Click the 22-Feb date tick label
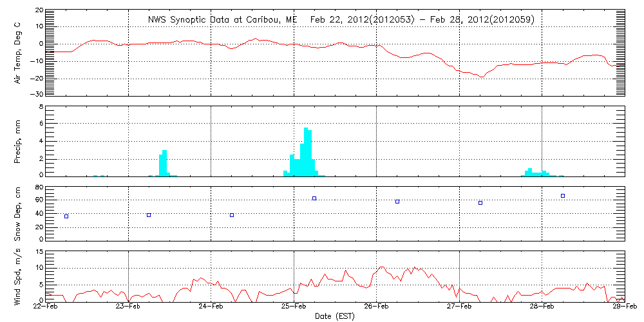 46,308
